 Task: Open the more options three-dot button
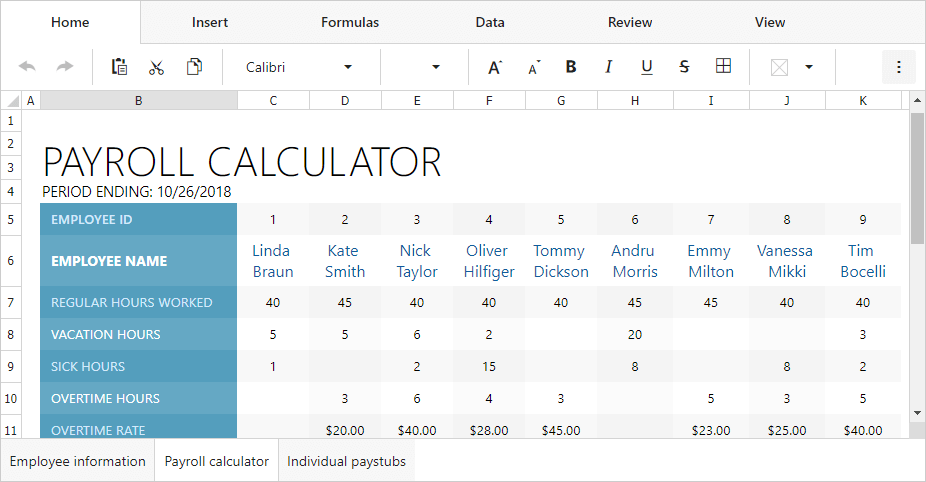coord(898,67)
